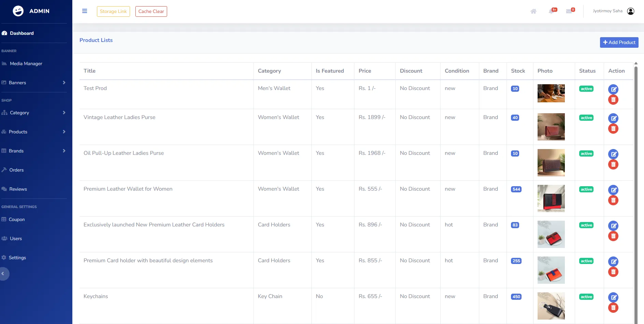Screen dimensions: 644x324
Task: Click the Premium Leather Wallet product thumbnail
Action: click(551, 198)
